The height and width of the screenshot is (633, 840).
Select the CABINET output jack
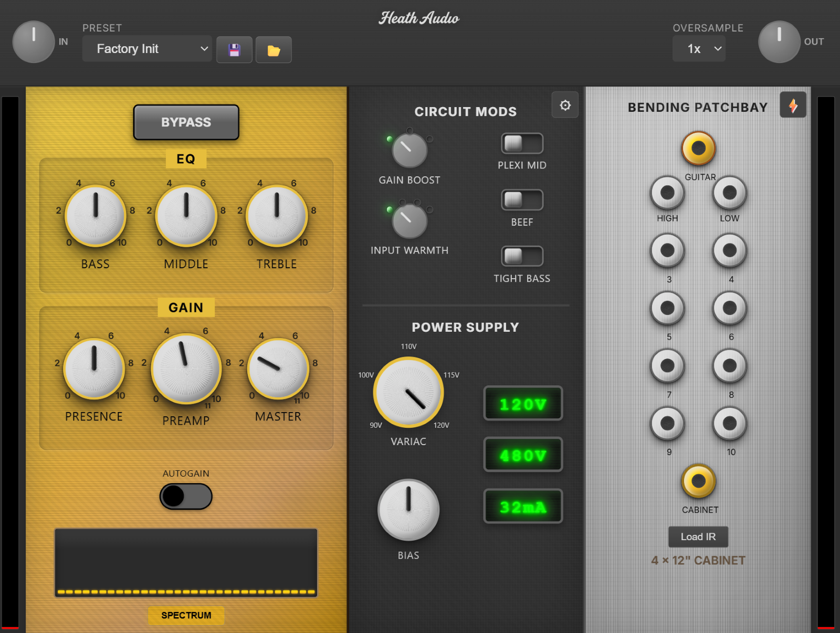pyautogui.click(x=698, y=481)
